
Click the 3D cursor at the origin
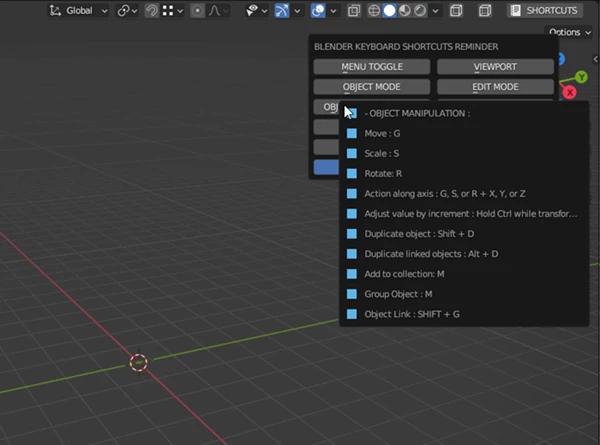coord(139,362)
